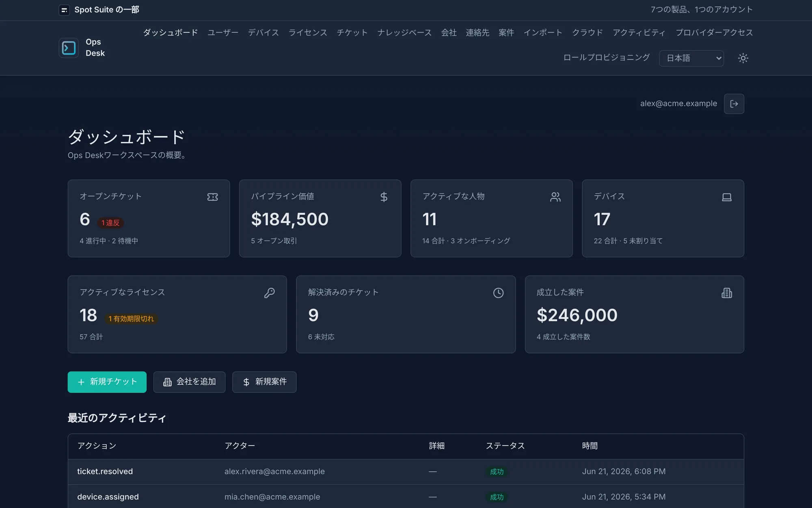This screenshot has width=812, height=508.
Task: Click the key icon in アクティブなライセンス card
Action: pyautogui.click(x=270, y=293)
